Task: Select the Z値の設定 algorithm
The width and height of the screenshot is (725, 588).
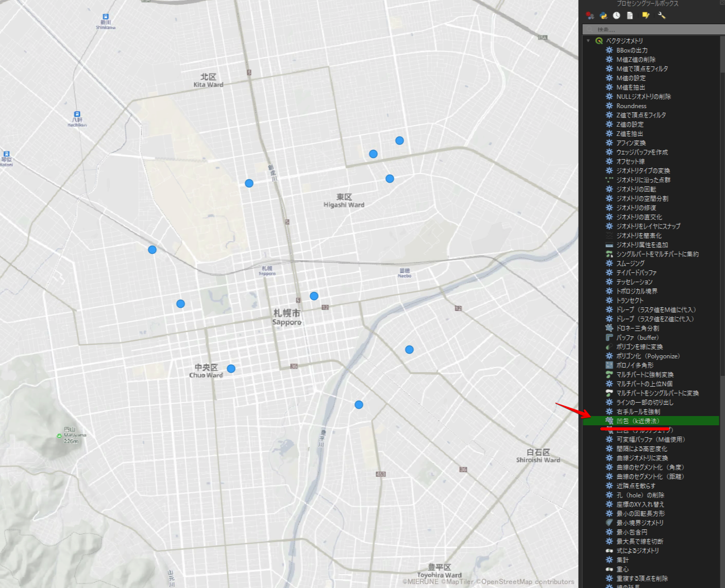Action: pos(630,124)
